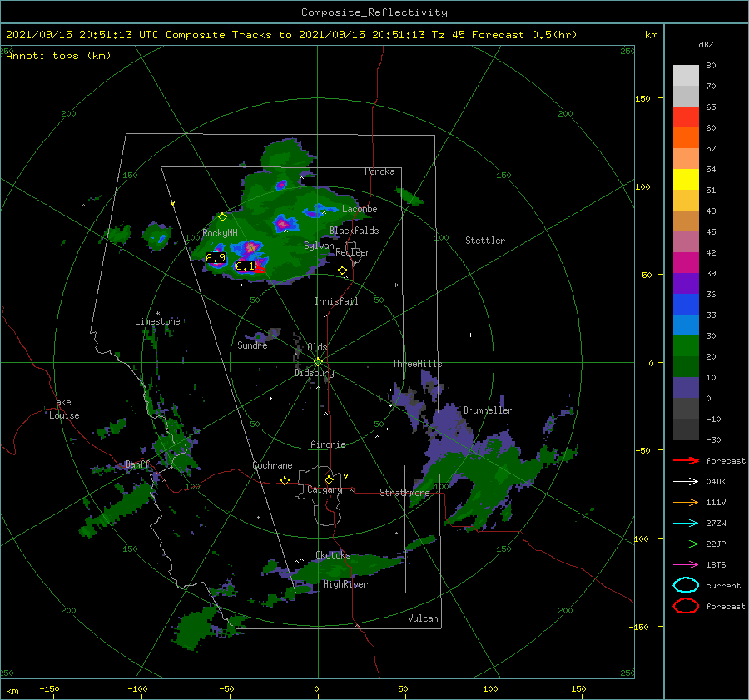Click the Drumheller label
Image resolution: width=749 pixels, height=700 pixels.
(488, 410)
